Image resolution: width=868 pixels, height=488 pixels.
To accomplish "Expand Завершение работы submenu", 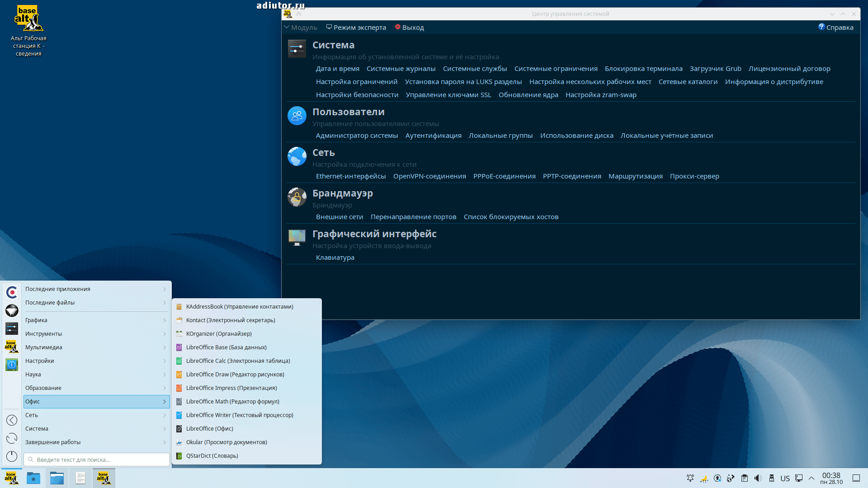I will point(96,442).
